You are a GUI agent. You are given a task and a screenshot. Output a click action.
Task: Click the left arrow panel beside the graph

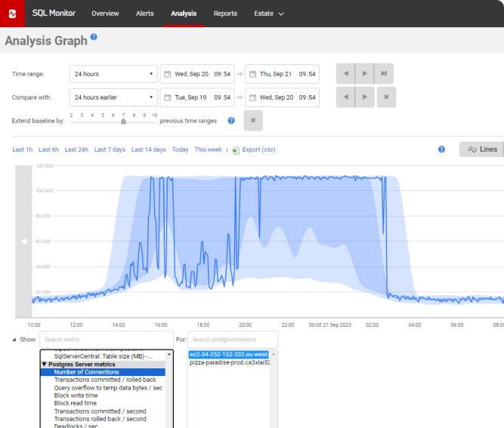[x=23, y=241]
